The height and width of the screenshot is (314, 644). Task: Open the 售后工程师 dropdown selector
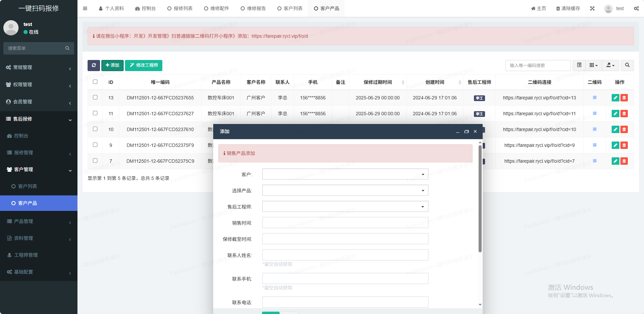click(345, 207)
